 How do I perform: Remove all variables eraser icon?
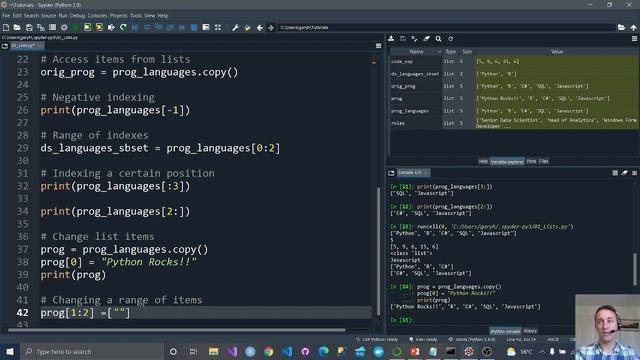[x=426, y=39]
